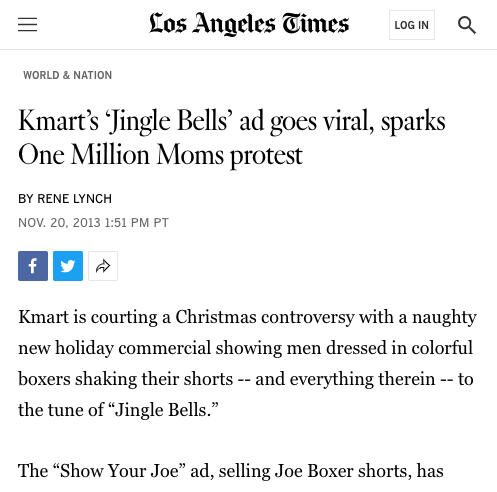Click author name Rene Lynch
The image size is (497, 492).
pyautogui.click(x=75, y=199)
